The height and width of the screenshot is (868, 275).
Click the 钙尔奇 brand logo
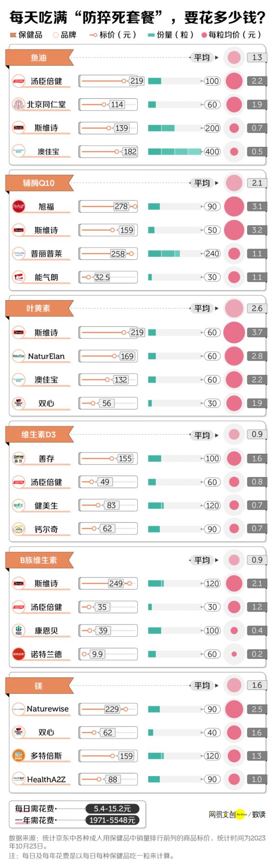click(x=18, y=529)
